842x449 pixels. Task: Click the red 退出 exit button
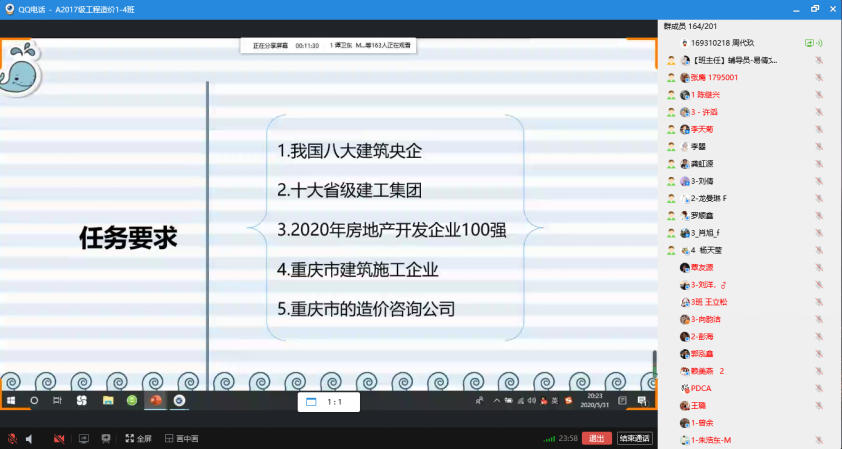[597, 438]
